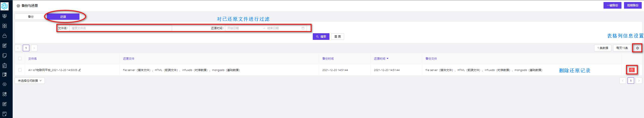
Task: Sort by 还原时间 column arrow
Action: [x=387, y=59]
